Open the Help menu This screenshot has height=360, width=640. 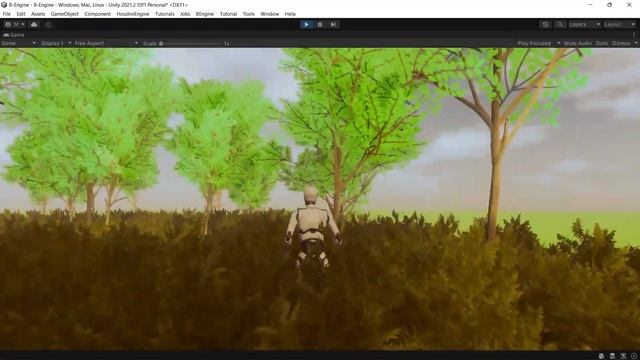[290, 14]
